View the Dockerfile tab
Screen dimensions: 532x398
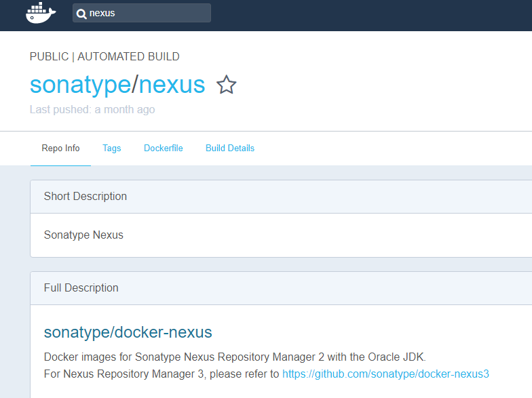[163, 148]
